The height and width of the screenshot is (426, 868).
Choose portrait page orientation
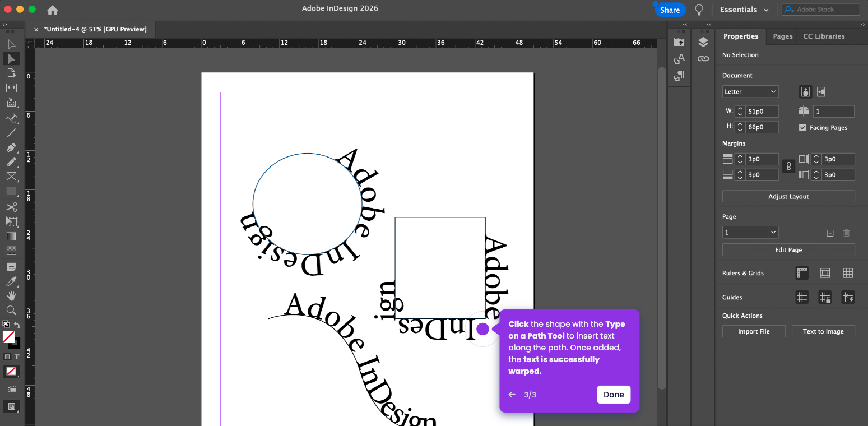(805, 91)
